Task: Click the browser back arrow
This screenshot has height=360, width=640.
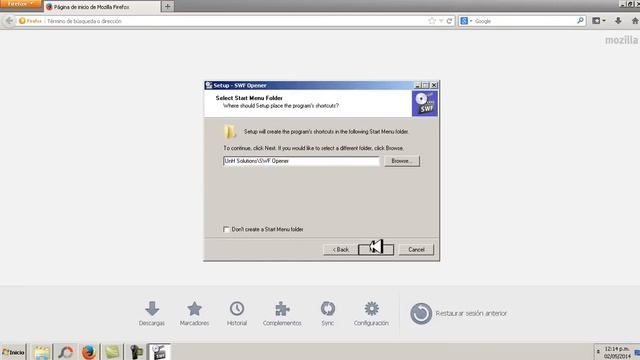Action: point(9,21)
